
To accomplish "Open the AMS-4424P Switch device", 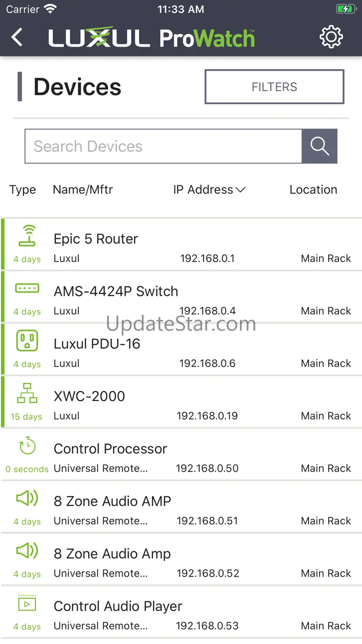I will tap(181, 297).
